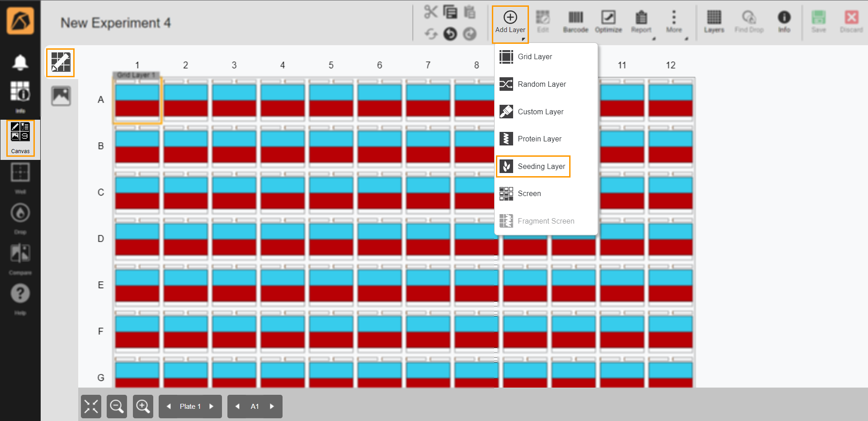The image size is (868, 421).
Task: Click the Layers icon in the toolbar
Action: point(714,20)
